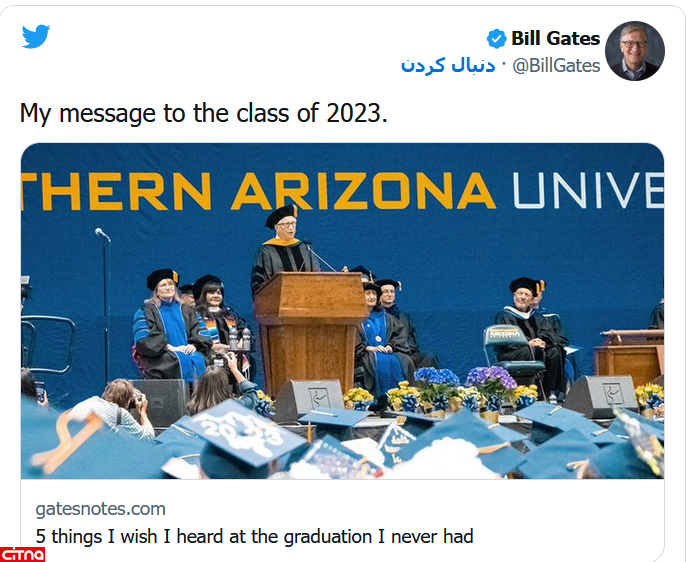This screenshot has height=562, width=689.
Task: Click the tweet text about class of 2023
Action: [203, 113]
